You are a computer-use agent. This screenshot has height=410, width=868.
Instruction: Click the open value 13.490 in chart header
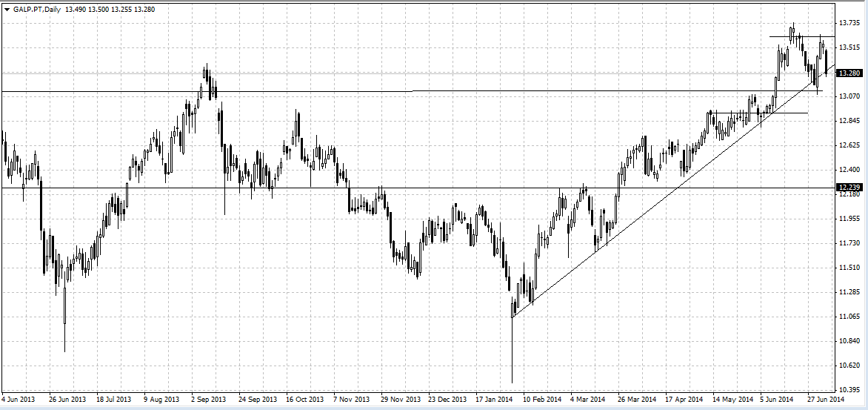[x=76, y=9]
